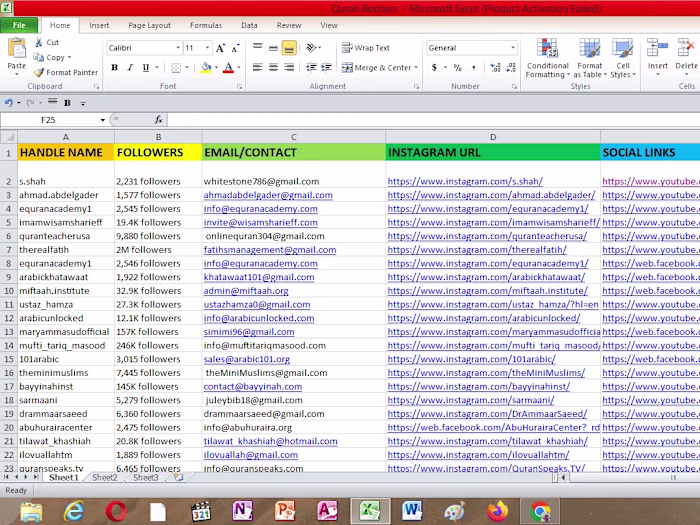Screen dimensions: 700x525
Task: Click the Select All corner button
Action: click(x=9, y=137)
